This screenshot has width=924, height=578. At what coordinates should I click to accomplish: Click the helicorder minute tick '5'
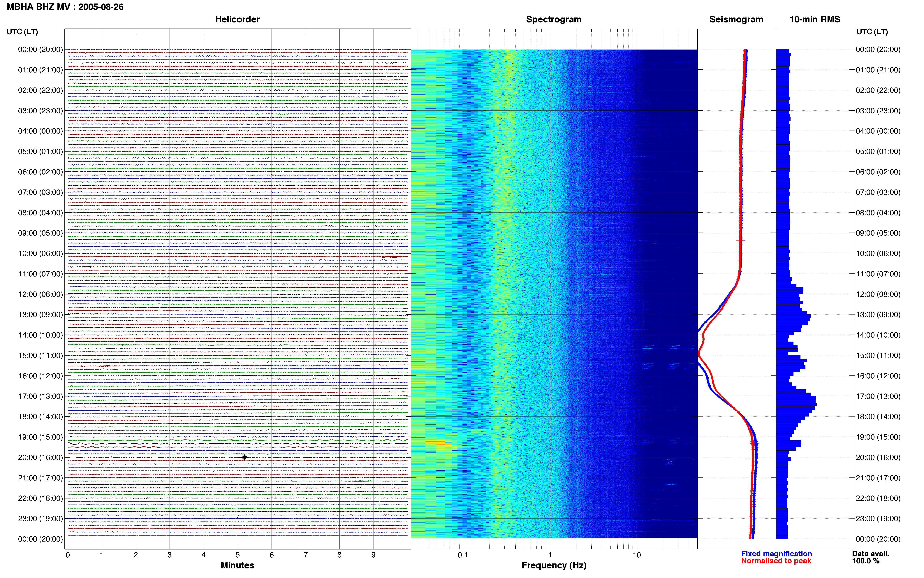(x=238, y=555)
